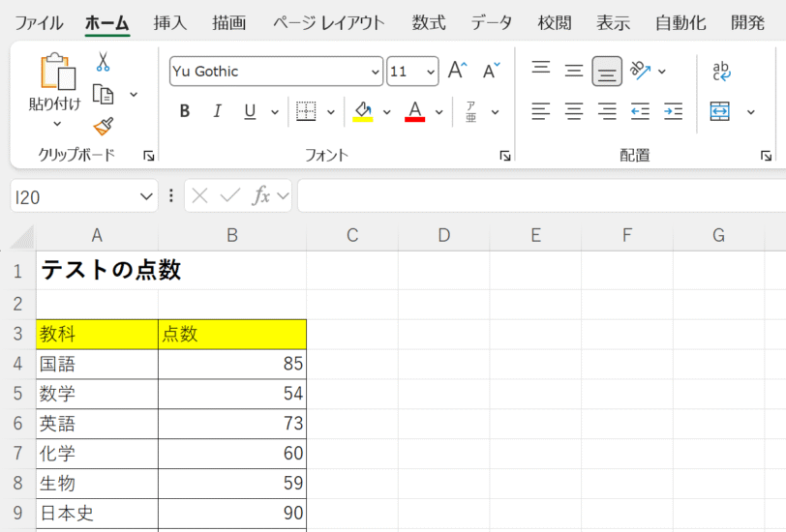
Task: Cut selection with scissors icon
Action: point(103,62)
